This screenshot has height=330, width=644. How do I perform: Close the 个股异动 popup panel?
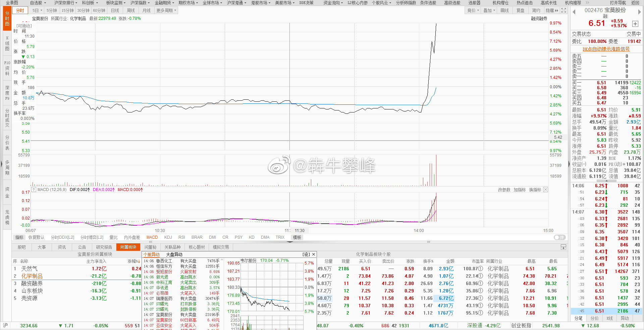click(x=314, y=254)
